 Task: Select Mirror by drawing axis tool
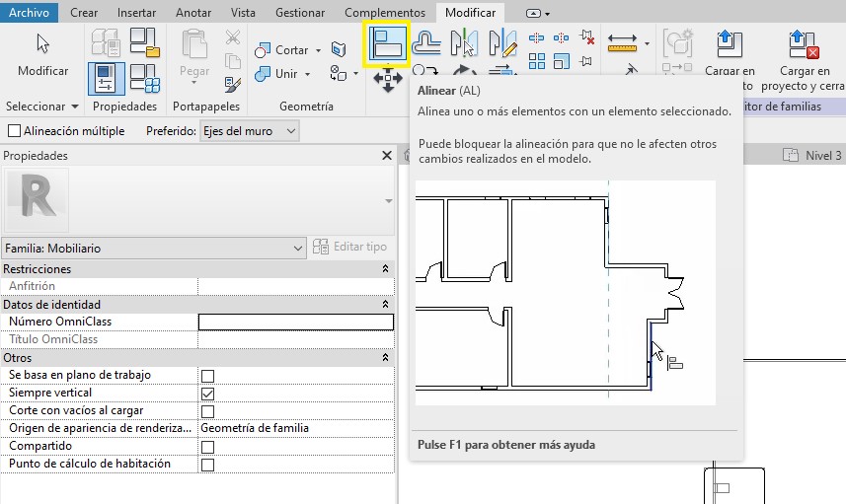coord(502,42)
